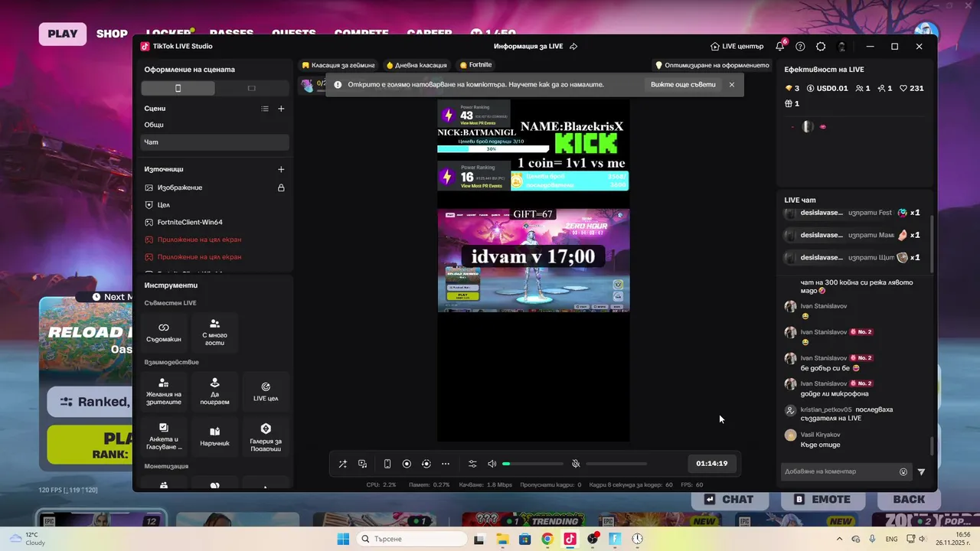
Task: Open the Да поиграем tool
Action: pos(214,391)
